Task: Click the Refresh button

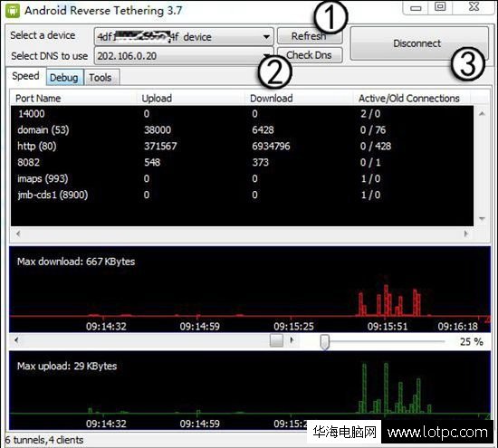Action: click(309, 36)
